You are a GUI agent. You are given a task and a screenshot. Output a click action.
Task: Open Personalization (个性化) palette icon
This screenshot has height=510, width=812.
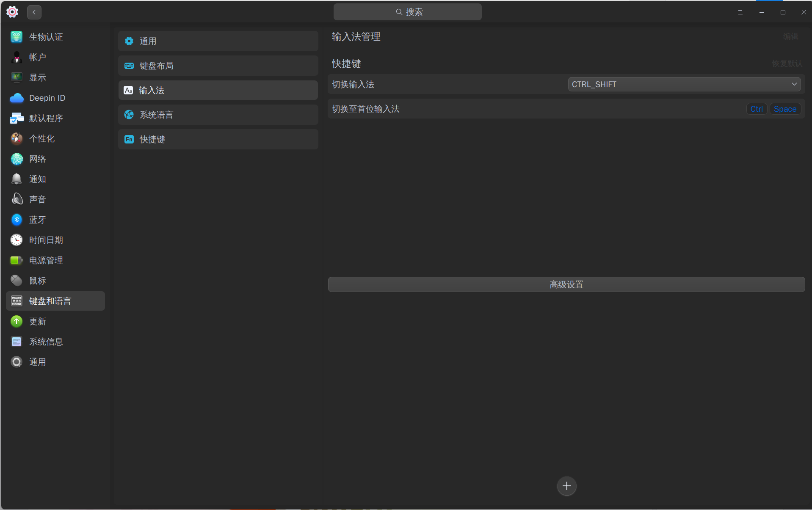click(17, 138)
